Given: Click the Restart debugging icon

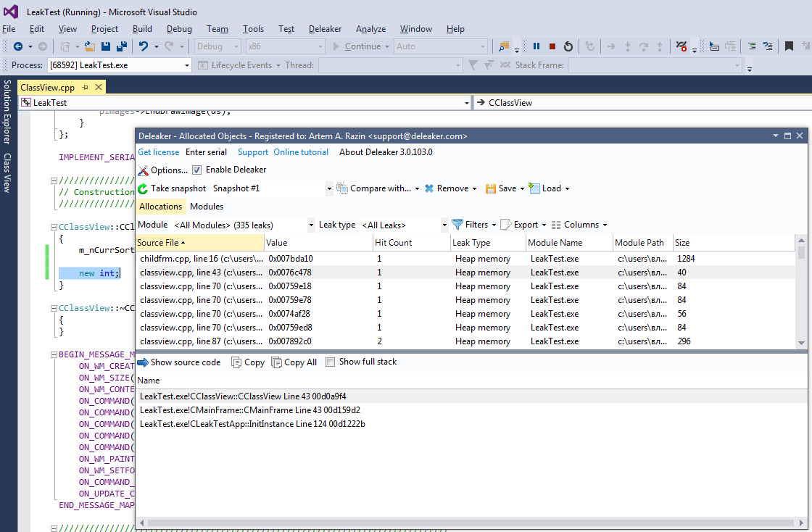Looking at the screenshot, I should (x=568, y=45).
